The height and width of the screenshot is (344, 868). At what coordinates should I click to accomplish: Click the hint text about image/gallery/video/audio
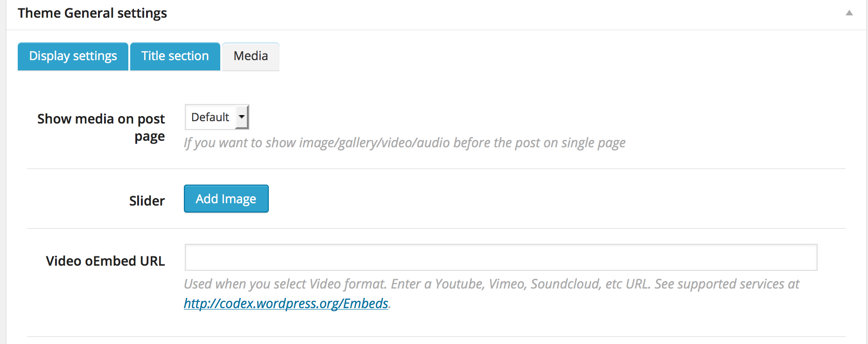click(404, 143)
